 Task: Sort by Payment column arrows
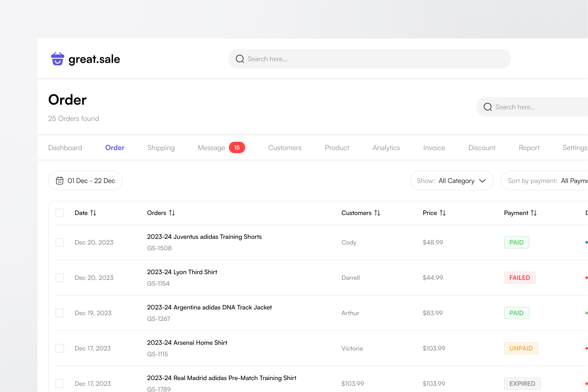click(x=534, y=213)
